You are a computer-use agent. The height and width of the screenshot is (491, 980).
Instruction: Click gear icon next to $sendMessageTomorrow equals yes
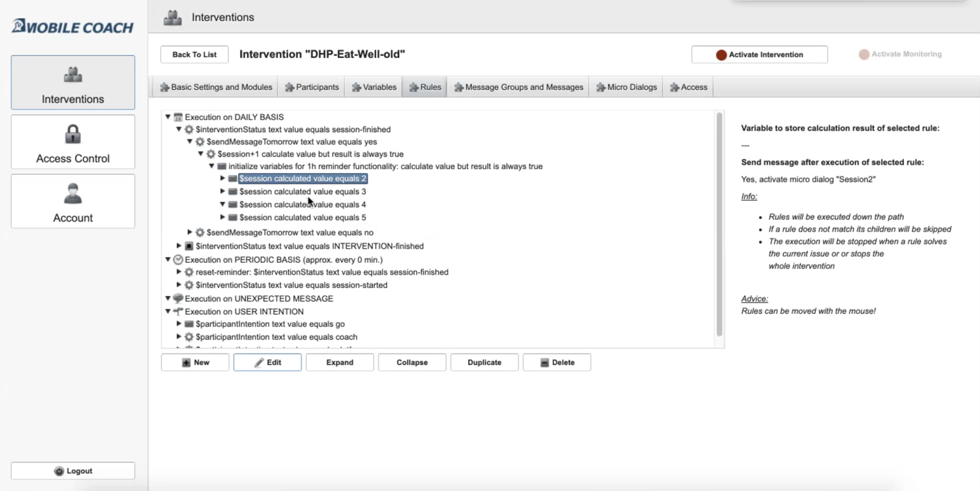click(x=200, y=142)
